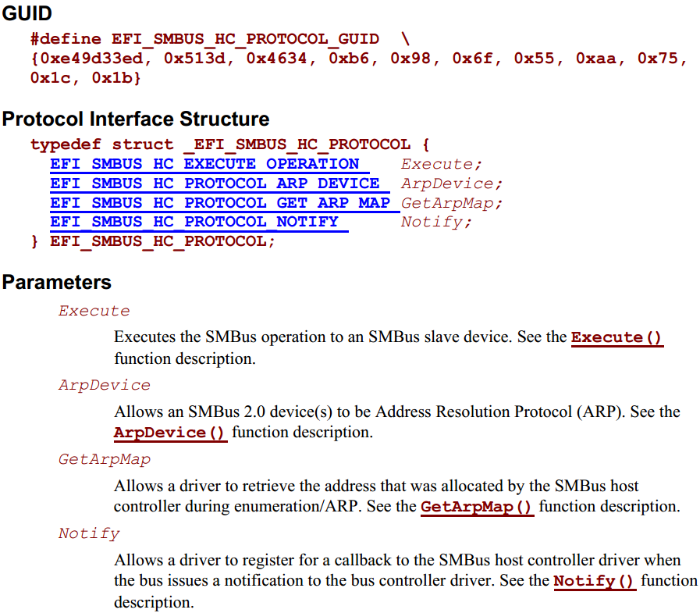Click the Parameters heading
Screen dimensions: 700x613
[57, 283]
